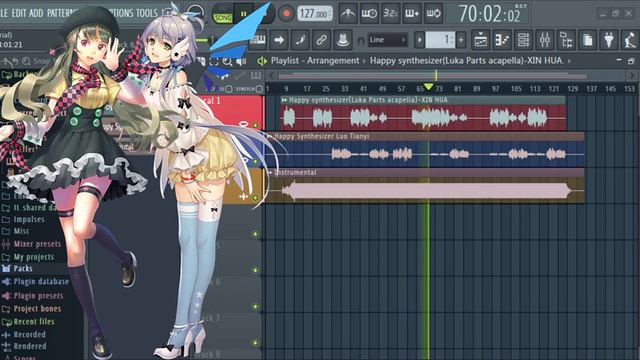Click the playhead marker on ruler
This screenshot has width=640, height=360.
[x=428, y=87]
